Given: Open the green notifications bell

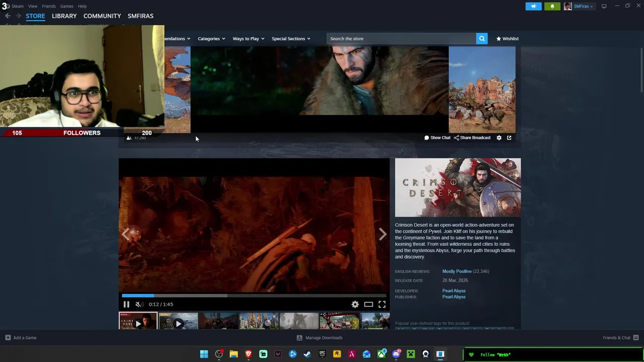Looking at the screenshot, I should click(x=552, y=6).
